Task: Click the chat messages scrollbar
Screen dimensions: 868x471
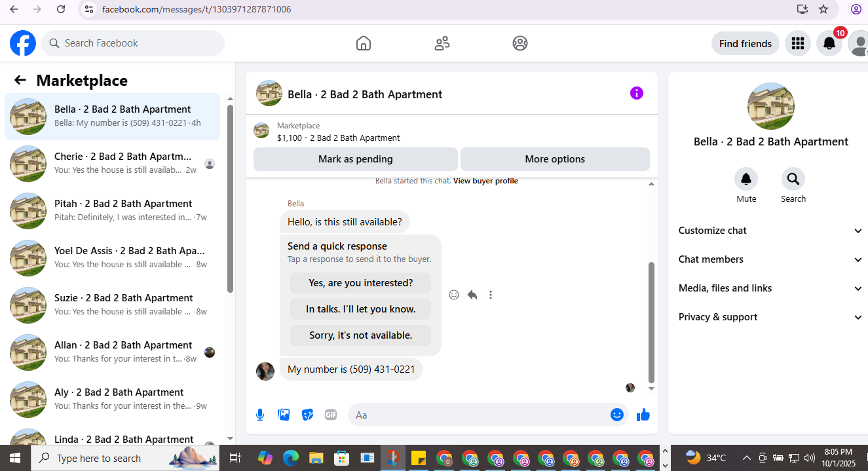Action: 651,322
